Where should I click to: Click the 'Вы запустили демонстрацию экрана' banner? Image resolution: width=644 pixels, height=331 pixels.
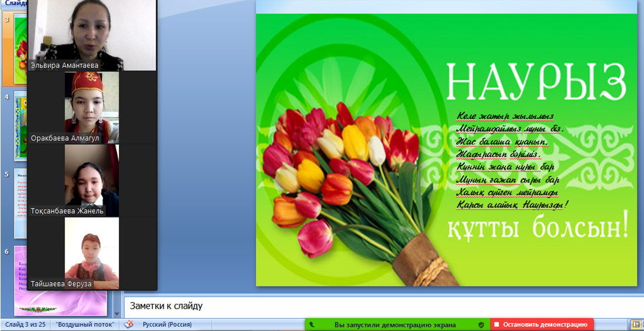[x=395, y=325]
